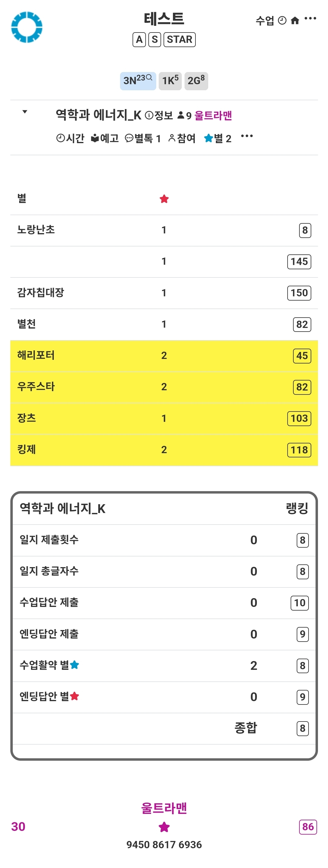328x868 pixels.
Task: Open 참여 person icon
Action: [x=182, y=138]
